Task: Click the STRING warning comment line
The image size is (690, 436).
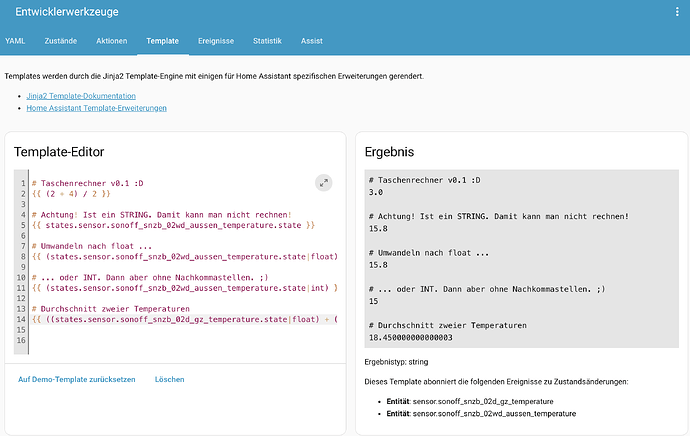Action: pyautogui.click(x=161, y=215)
